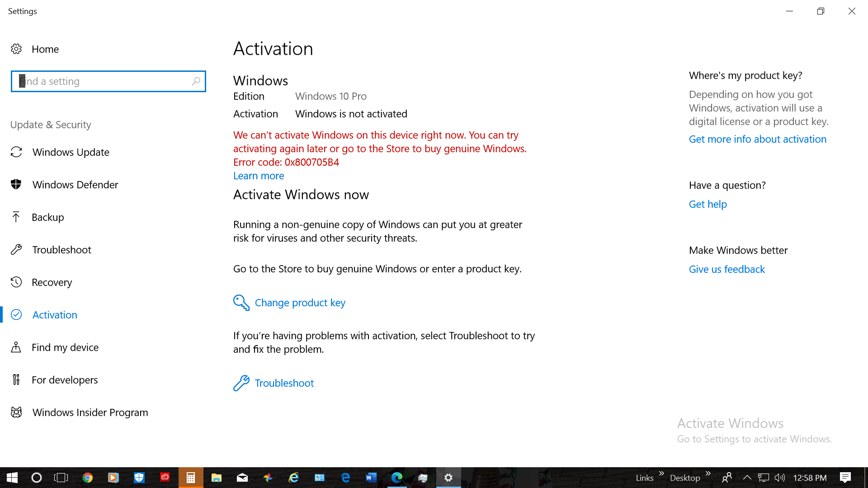The width and height of the screenshot is (868, 488).
Task: Click the search magnifier in Find a setting
Action: [196, 81]
